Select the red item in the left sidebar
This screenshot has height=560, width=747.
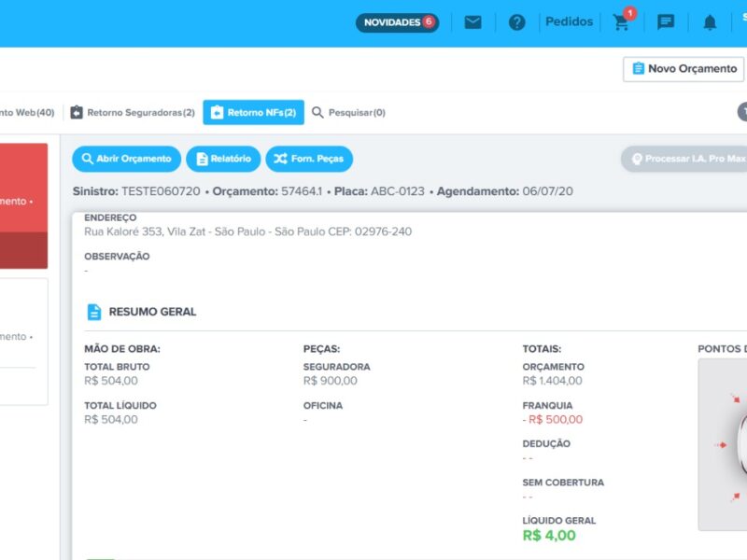[23, 201]
